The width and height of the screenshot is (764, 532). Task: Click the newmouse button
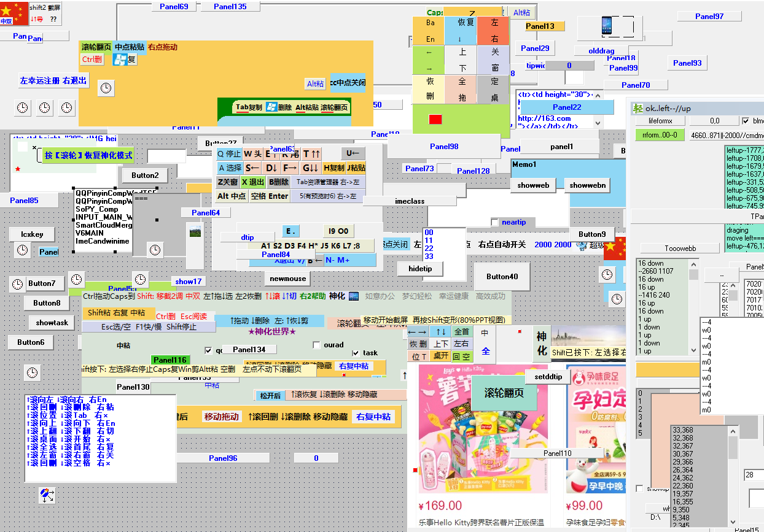tap(287, 279)
